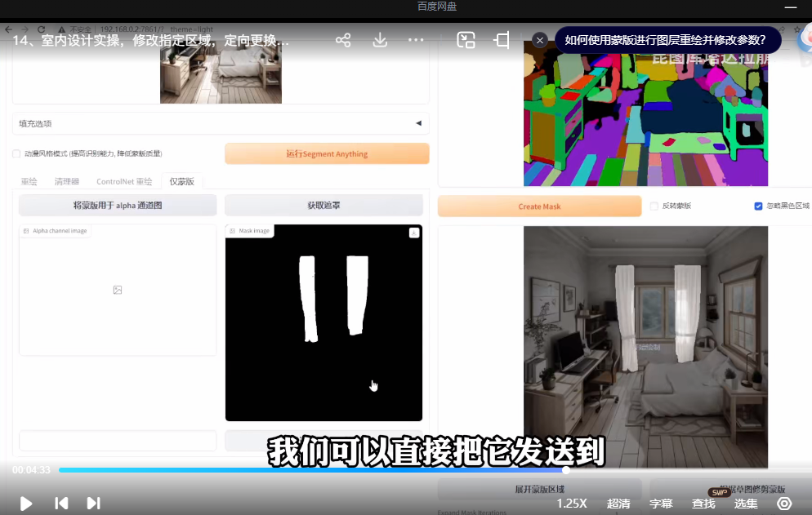Viewport: 812px width, 515px height.
Task: Open the 选集 episode list
Action: 746,503
